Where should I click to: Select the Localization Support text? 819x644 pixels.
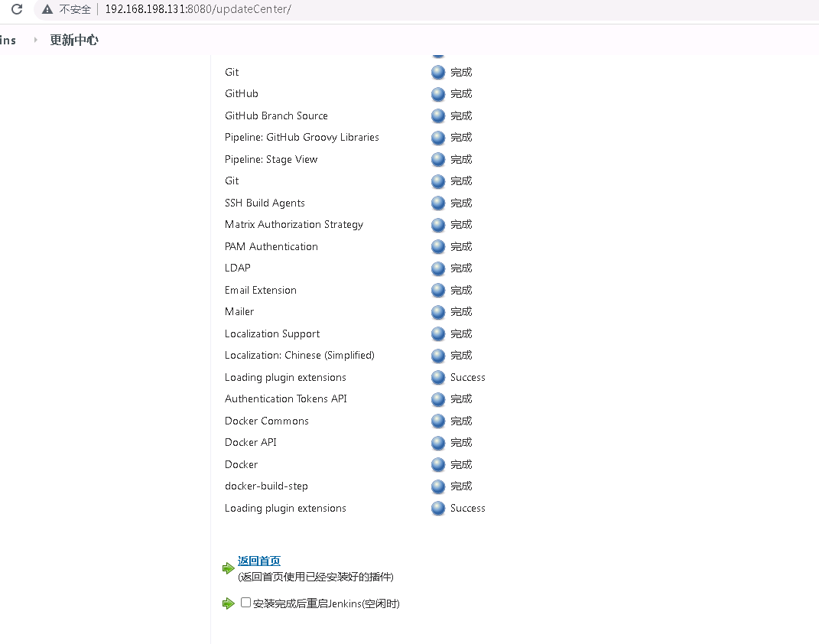coord(272,333)
